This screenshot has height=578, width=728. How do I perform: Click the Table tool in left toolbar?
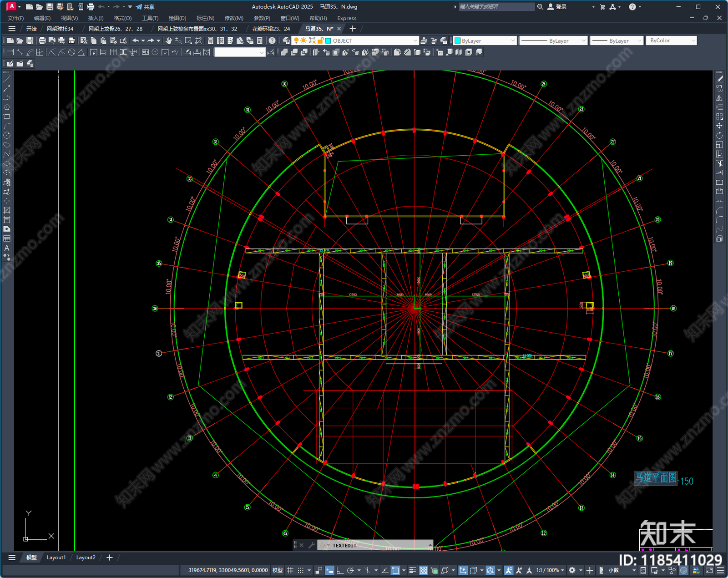tap(7, 238)
